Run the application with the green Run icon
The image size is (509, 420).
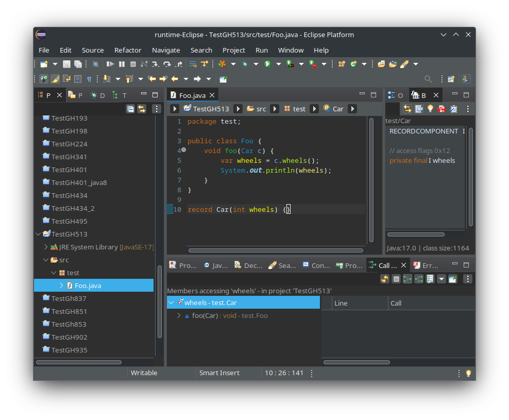(266, 64)
